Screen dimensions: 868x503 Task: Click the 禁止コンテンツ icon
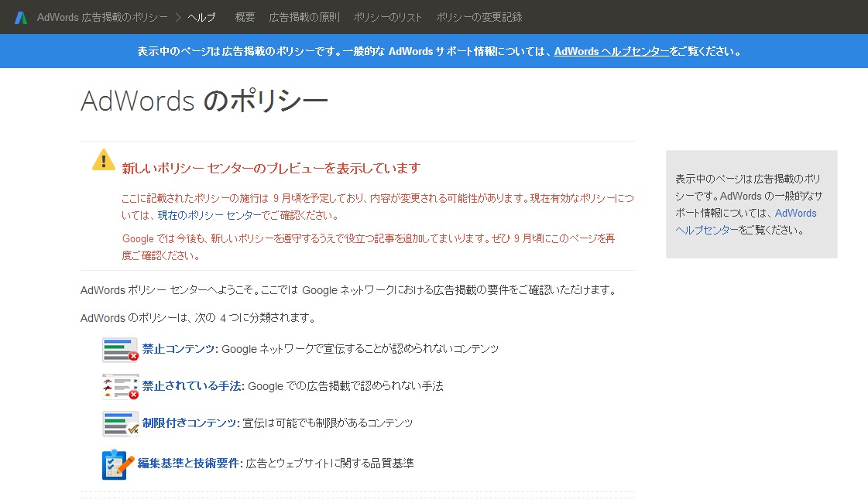point(120,350)
